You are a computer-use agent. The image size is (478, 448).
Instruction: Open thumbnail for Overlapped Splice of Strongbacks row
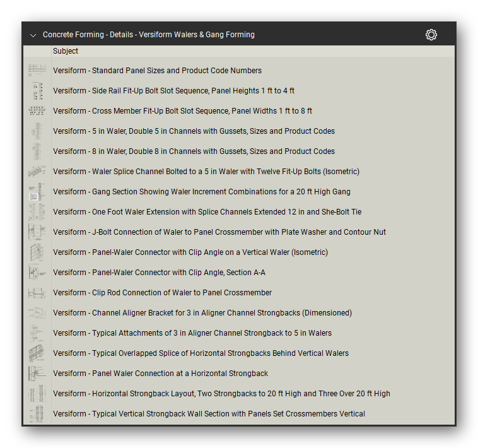coord(37,353)
